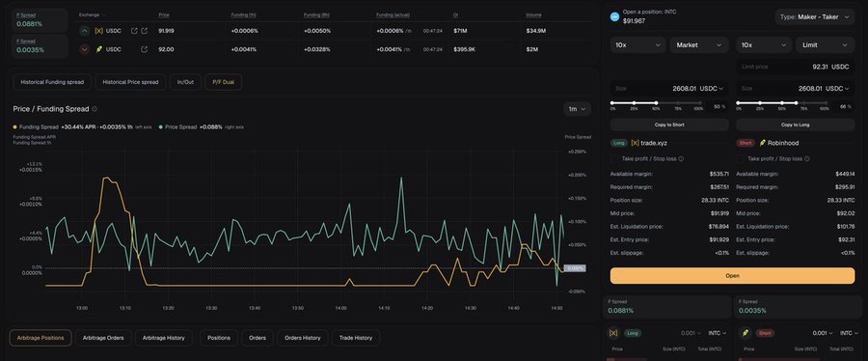
Task: Switch to Historical Price spread tab
Action: (x=130, y=82)
